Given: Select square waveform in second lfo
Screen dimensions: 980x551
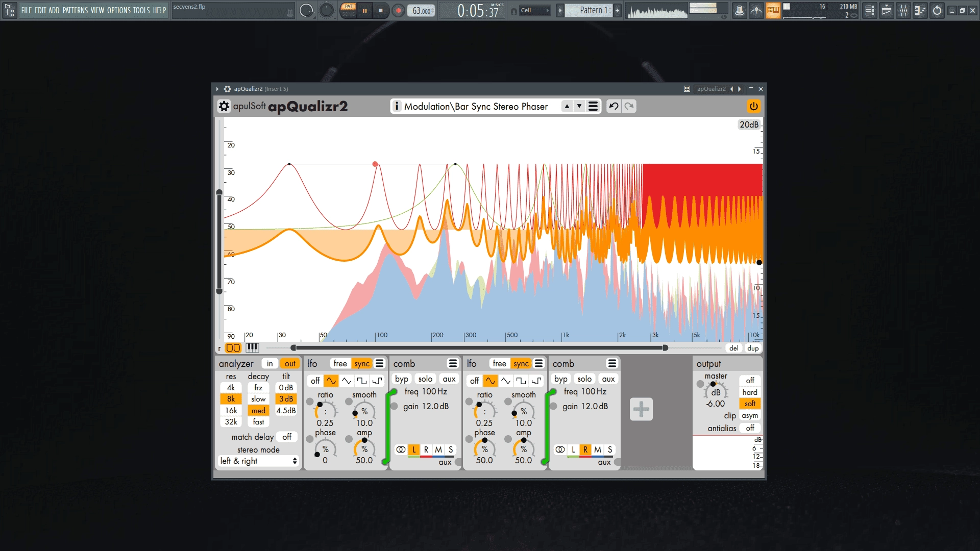Looking at the screenshot, I should [521, 381].
